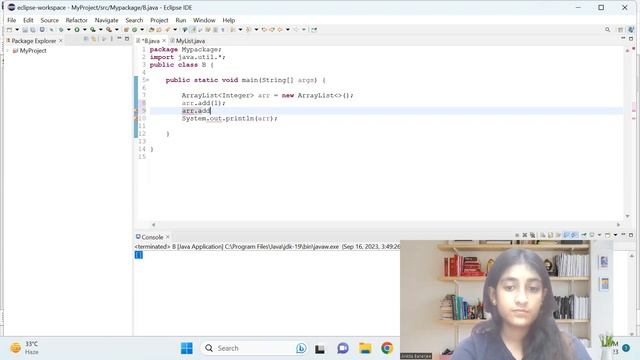The image size is (640, 360).
Task: Click the Windows Start button
Action: tap(187, 348)
